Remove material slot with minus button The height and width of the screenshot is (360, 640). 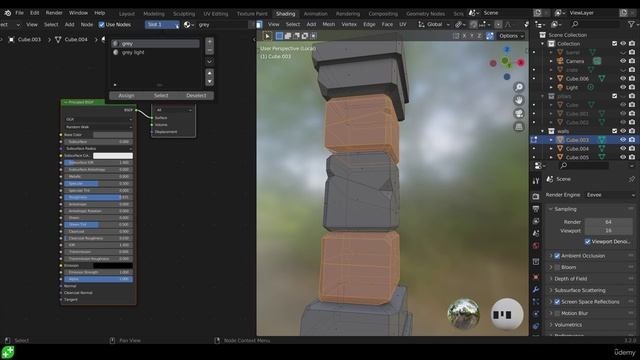coord(209,50)
